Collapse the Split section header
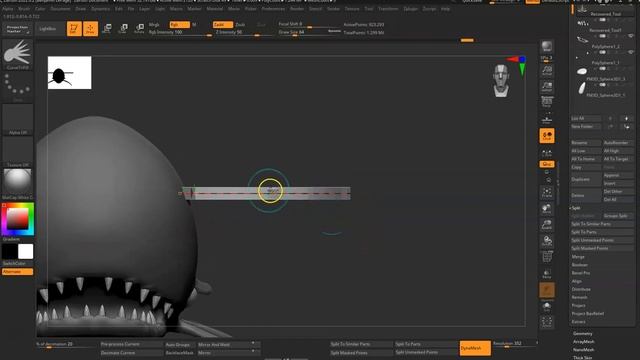 (x=576, y=208)
